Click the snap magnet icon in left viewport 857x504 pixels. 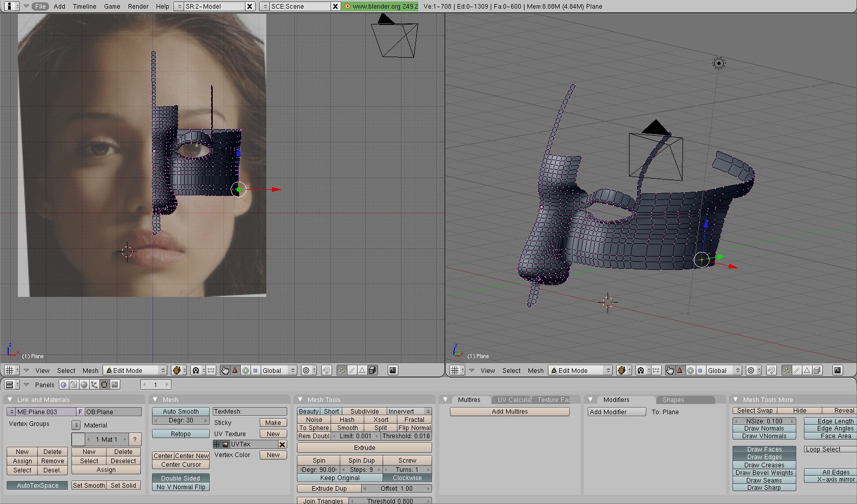326,370
